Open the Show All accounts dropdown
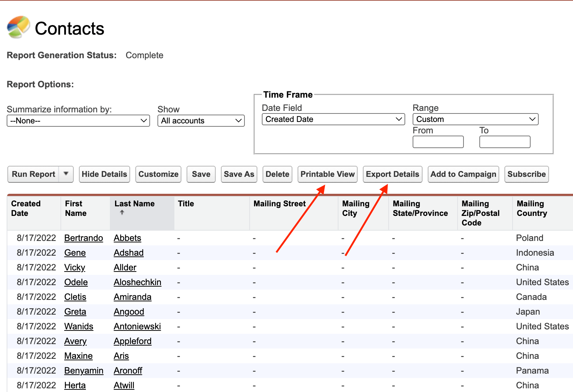This screenshot has height=392, width=573. coord(201,121)
